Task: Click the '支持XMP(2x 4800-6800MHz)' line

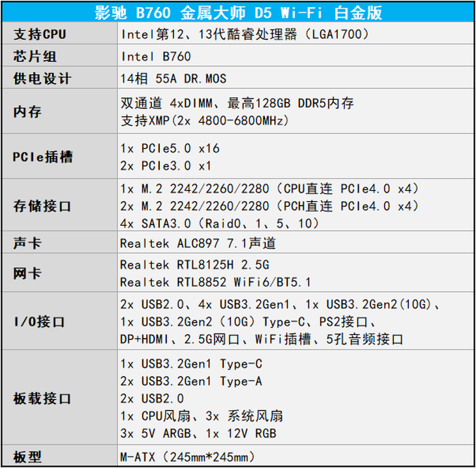Action: (x=205, y=121)
